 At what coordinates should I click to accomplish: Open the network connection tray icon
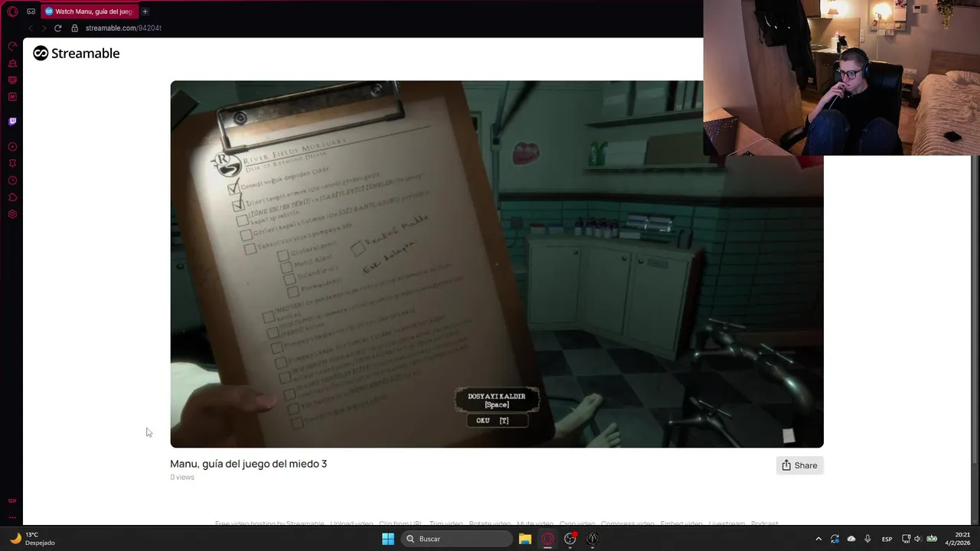pyautogui.click(x=906, y=539)
